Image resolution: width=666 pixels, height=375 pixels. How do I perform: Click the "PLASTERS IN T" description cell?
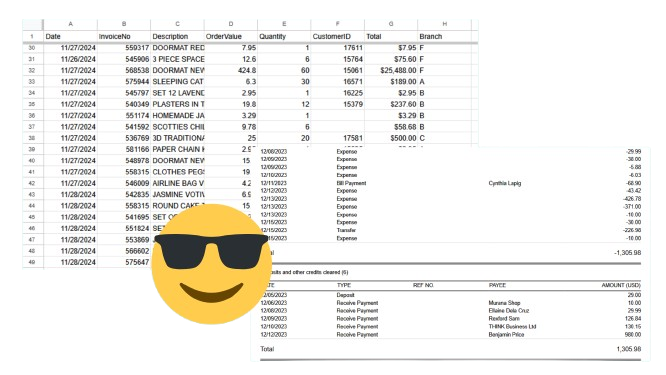tap(178, 104)
